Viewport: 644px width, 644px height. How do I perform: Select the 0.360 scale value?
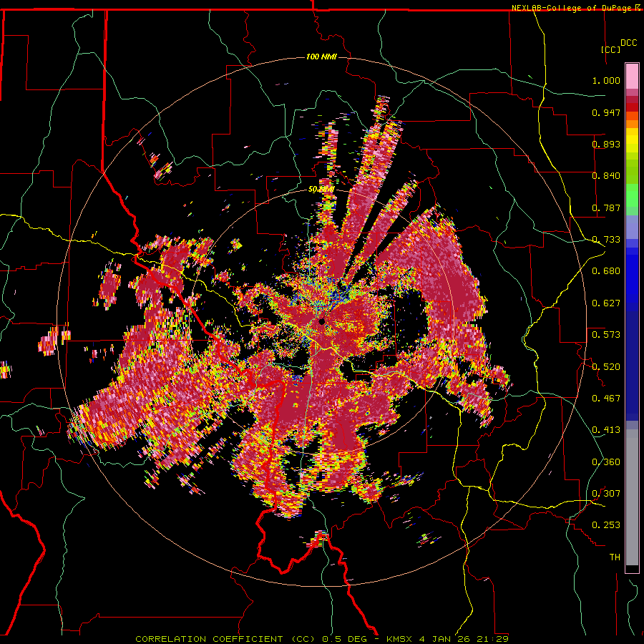coord(606,462)
